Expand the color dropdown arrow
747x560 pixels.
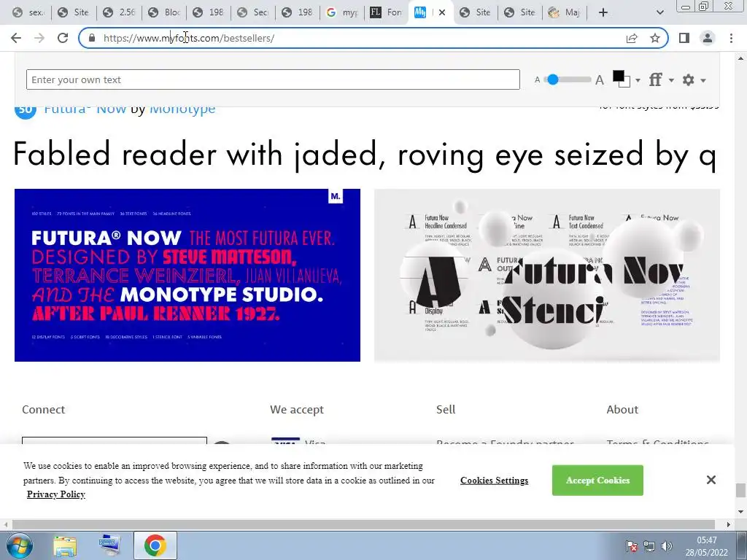[x=638, y=80]
